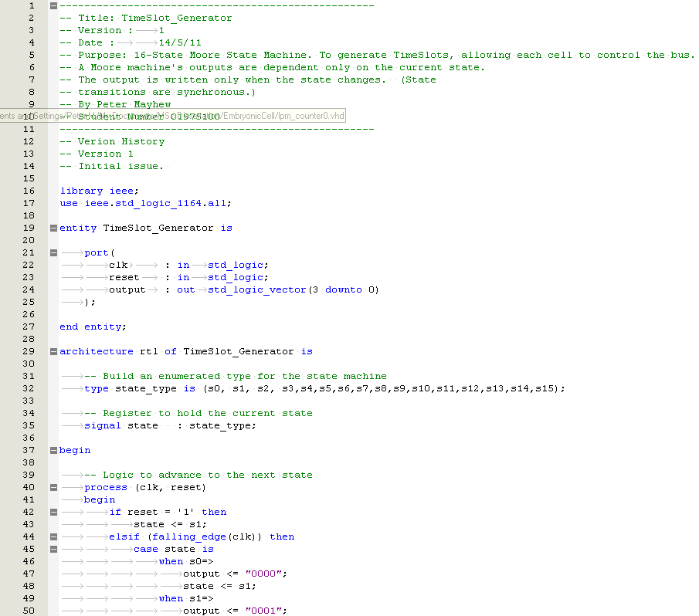Click the "0000" string literal
Screen dimensions: 699x616
point(266,574)
